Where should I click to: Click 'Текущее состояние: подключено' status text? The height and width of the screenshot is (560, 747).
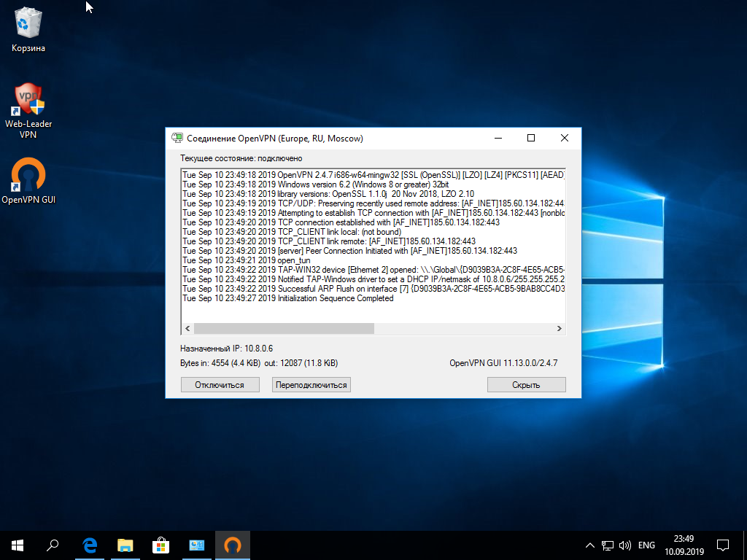(x=241, y=158)
